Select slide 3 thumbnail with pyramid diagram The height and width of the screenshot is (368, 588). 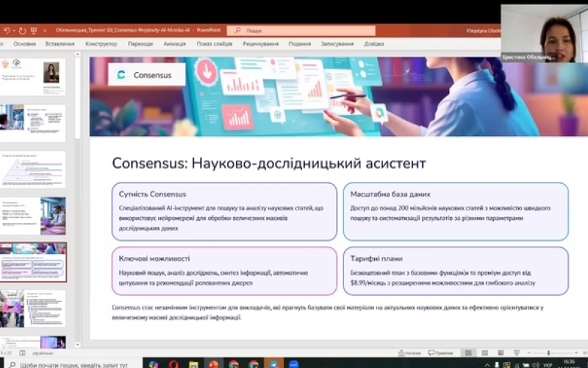coord(33,169)
